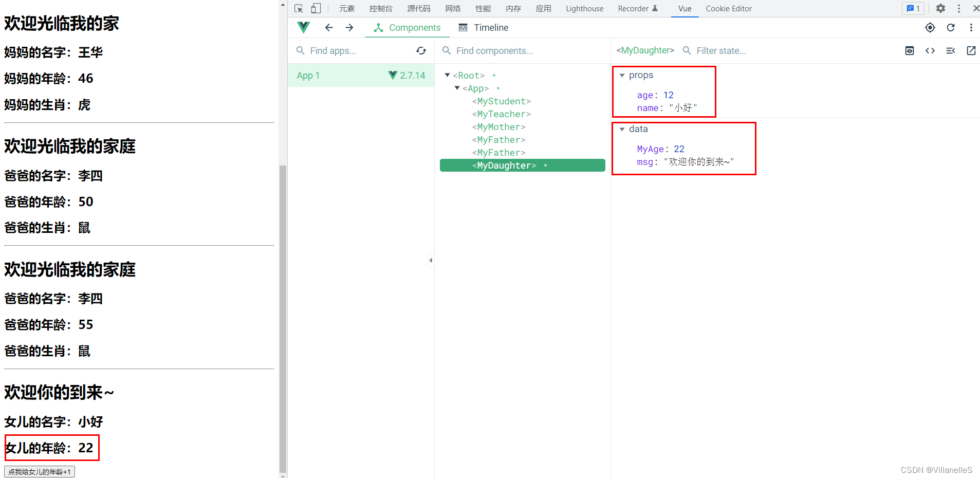Click the Find components search icon
Viewport: 980px width, 478px height.
click(x=447, y=50)
